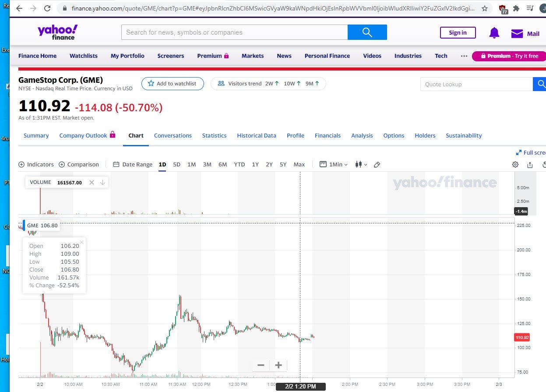Focus the Quote Lookup field

476,84
